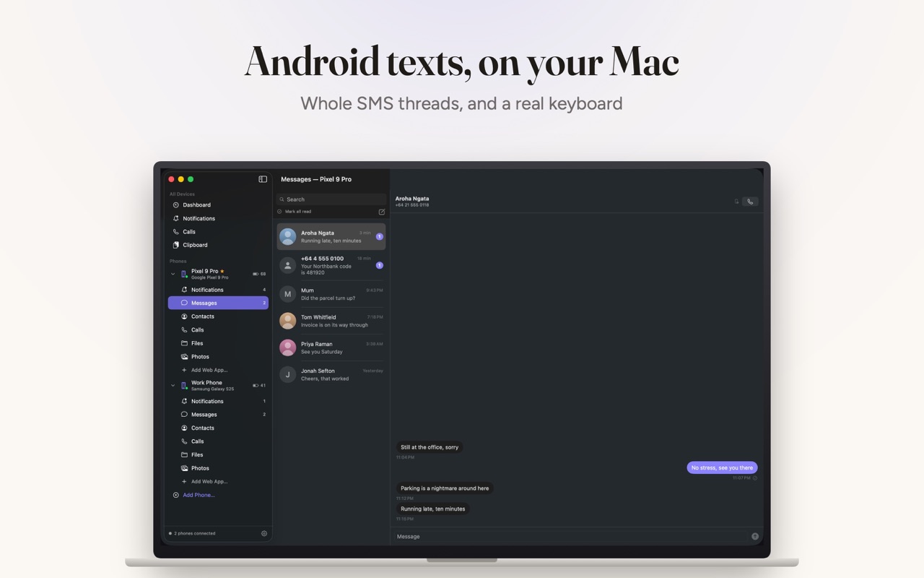This screenshot has width=924, height=578.
Task: Open Pixel 9 Pro Notifications
Action: [x=218, y=290]
